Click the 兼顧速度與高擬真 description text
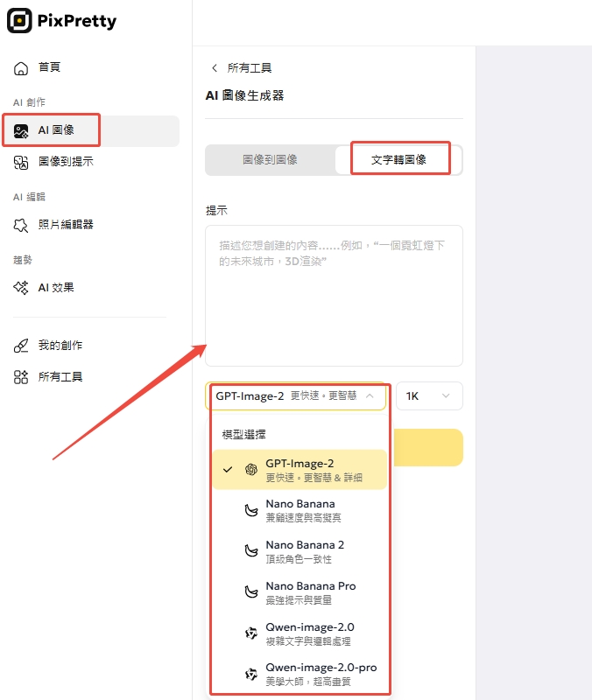Viewport: 592px width, 700px height. (303, 518)
